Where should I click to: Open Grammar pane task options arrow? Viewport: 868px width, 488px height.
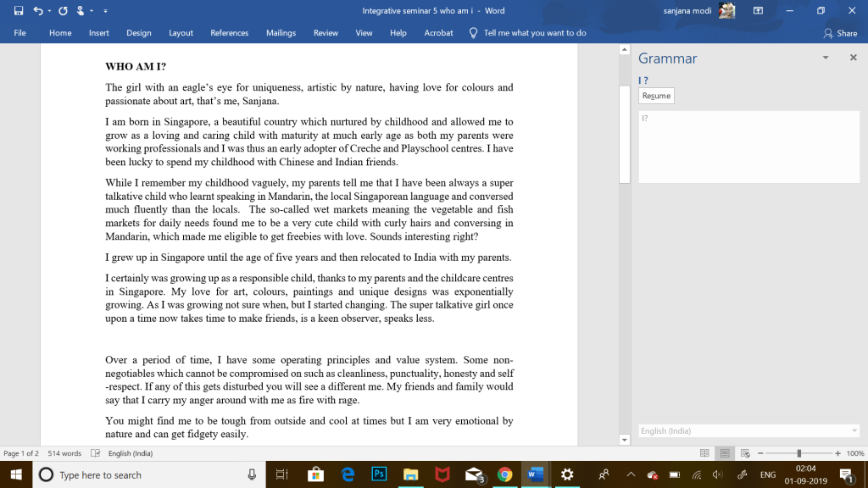click(x=826, y=58)
